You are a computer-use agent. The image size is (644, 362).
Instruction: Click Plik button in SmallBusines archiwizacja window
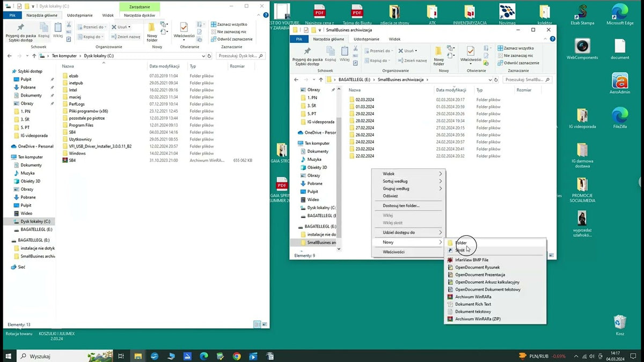tap(299, 39)
